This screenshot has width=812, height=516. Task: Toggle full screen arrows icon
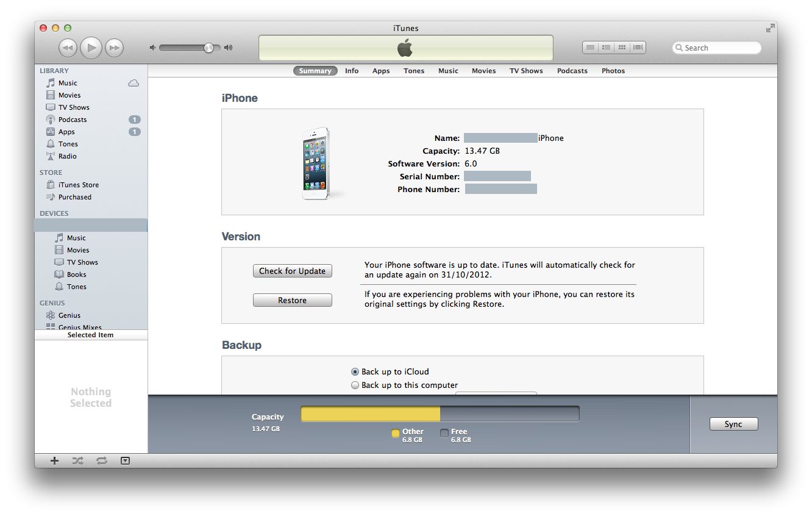(771, 28)
